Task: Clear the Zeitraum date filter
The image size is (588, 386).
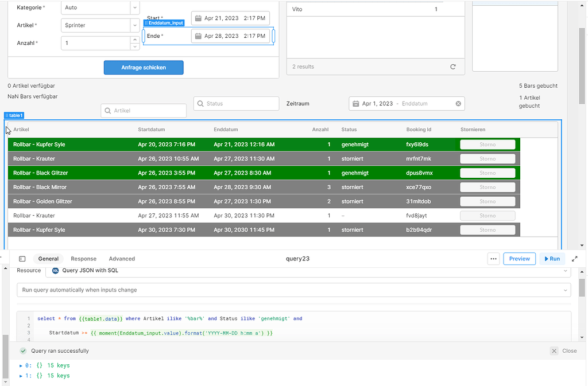Action: point(458,103)
